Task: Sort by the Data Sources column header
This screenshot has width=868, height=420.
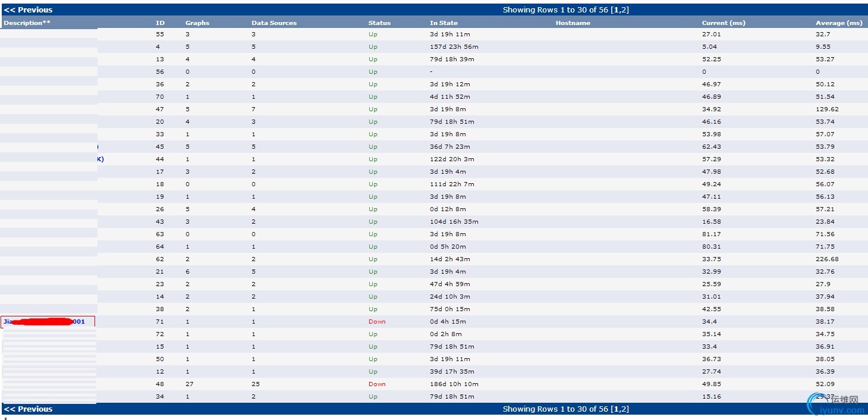Action: (274, 23)
